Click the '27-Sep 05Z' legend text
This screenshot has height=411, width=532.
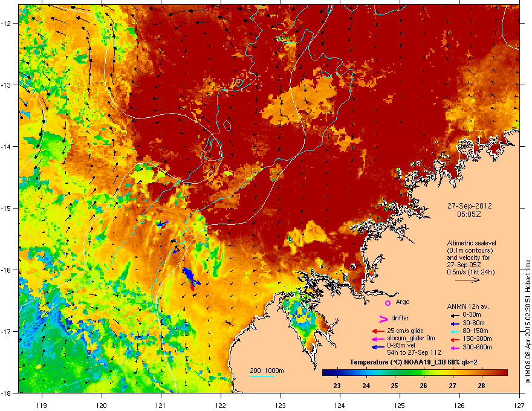(x=464, y=265)
